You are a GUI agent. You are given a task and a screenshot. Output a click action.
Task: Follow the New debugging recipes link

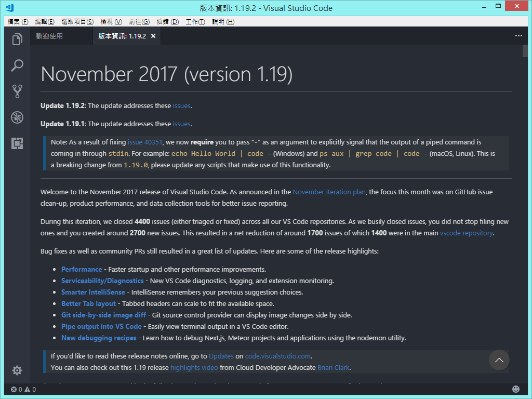(99, 338)
